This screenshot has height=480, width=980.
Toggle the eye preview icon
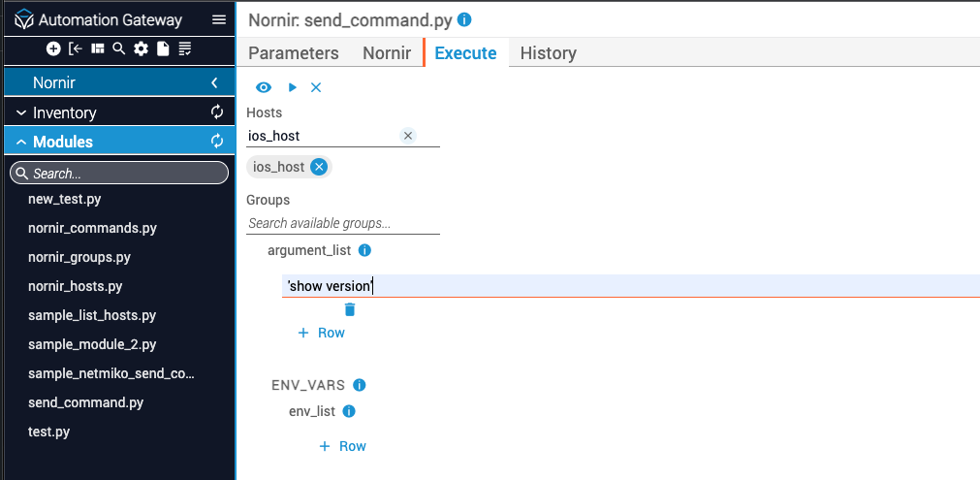pyautogui.click(x=264, y=87)
